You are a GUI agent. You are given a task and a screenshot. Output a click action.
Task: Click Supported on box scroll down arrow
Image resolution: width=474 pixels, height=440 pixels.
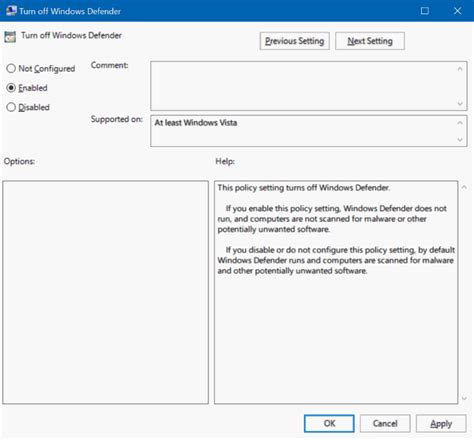(x=460, y=140)
